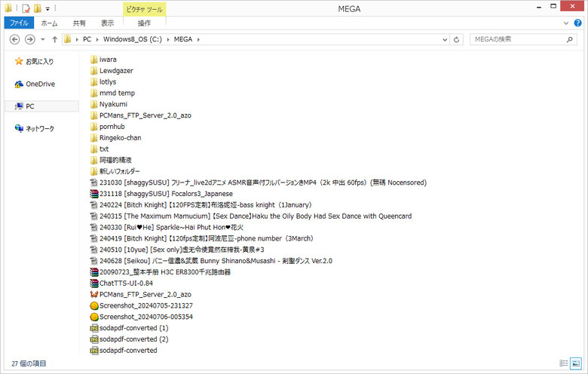Screen dimensions: 588x374
Task: Select file name 231030 [shaggySUSU]
Action: click(263, 182)
